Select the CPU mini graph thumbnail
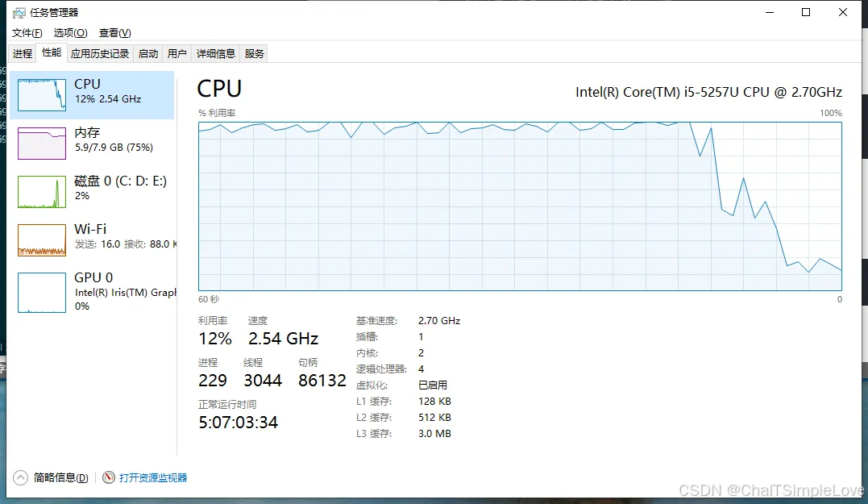 [41, 95]
